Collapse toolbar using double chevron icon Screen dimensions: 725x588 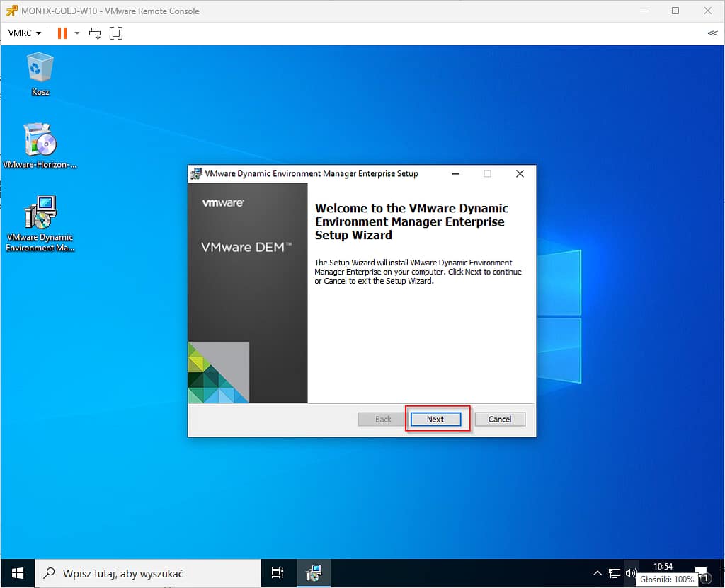[712, 33]
